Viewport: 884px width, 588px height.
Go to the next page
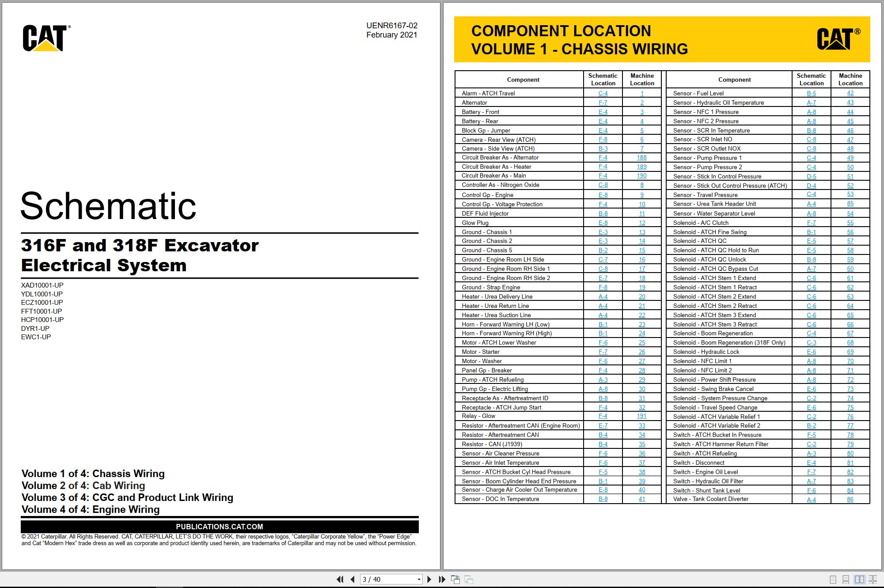point(429,579)
